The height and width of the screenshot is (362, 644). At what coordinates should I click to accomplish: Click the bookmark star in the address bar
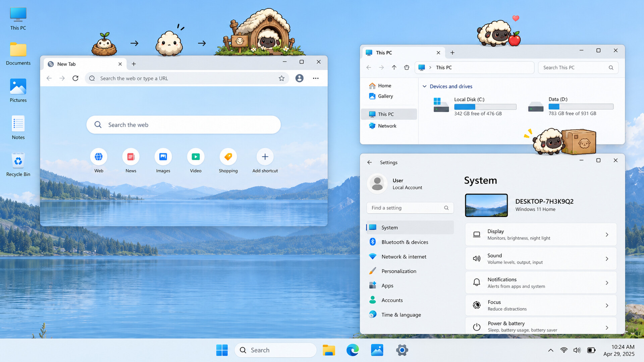[281, 78]
